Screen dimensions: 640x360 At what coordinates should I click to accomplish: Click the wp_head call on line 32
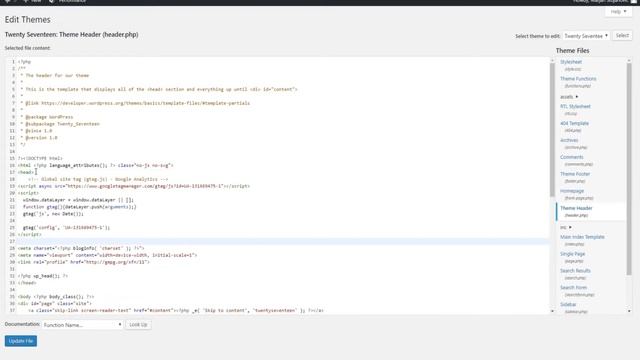tap(43, 276)
